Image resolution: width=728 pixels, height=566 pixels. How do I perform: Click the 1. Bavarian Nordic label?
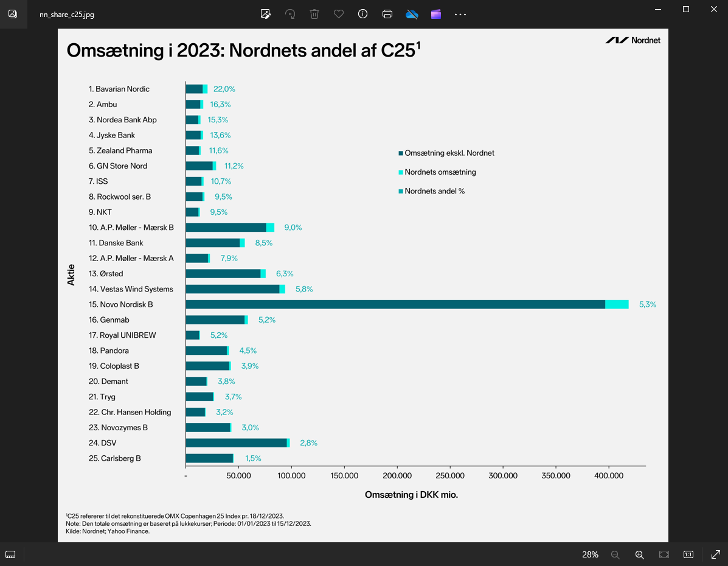pyautogui.click(x=119, y=89)
